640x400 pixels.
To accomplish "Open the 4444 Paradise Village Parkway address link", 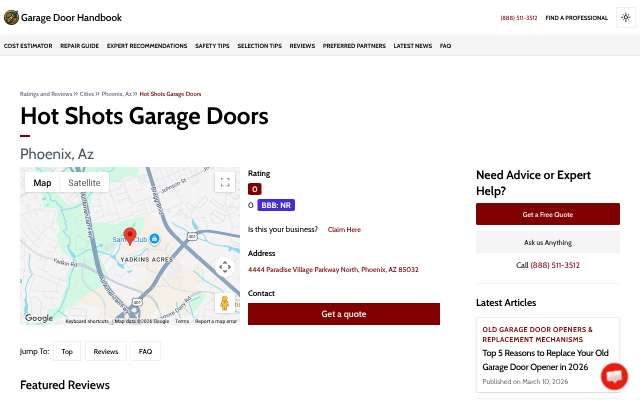I will [333, 269].
